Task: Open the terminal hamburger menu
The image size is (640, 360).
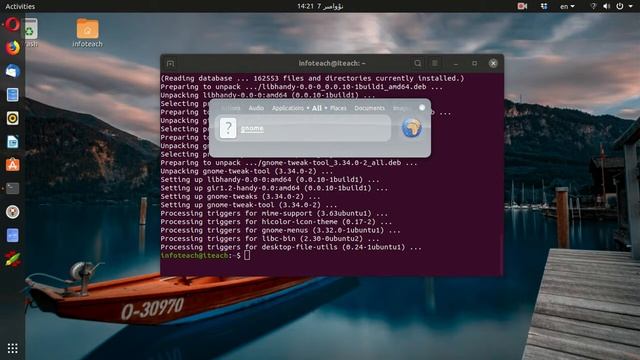Action: point(435,63)
